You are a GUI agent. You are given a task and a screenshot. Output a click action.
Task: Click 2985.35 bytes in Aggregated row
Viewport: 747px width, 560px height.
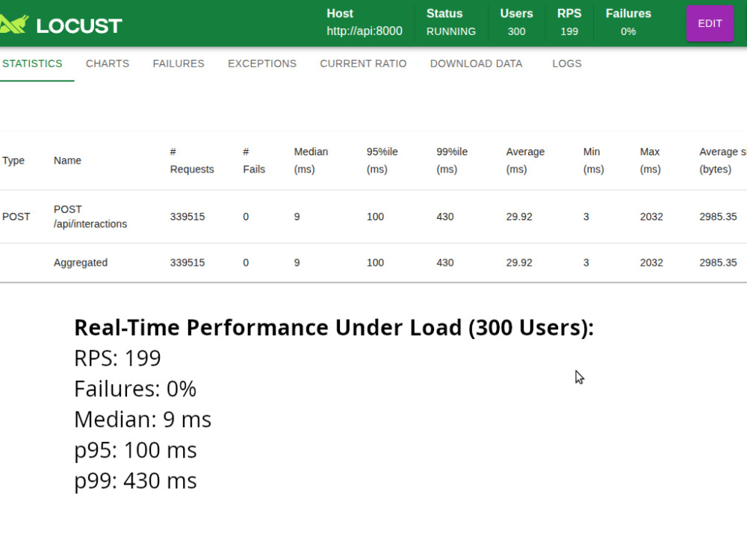tap(718, 262)
